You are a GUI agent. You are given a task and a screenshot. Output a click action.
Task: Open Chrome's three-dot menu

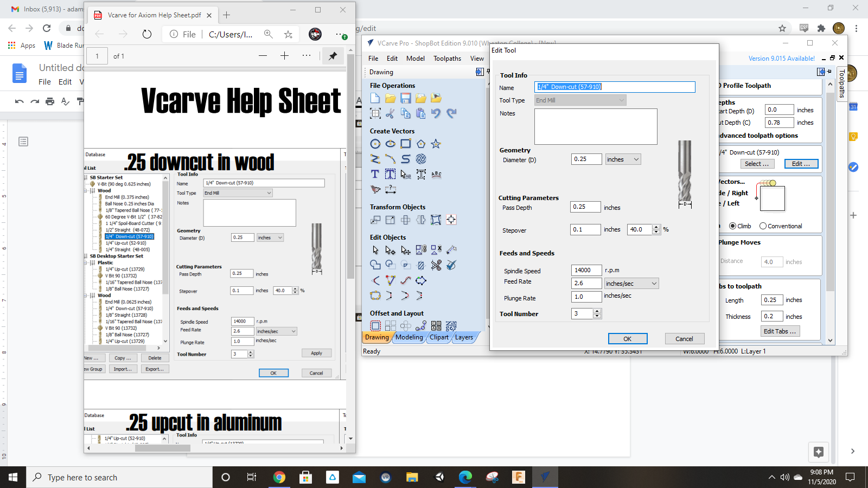coord(856,28)
